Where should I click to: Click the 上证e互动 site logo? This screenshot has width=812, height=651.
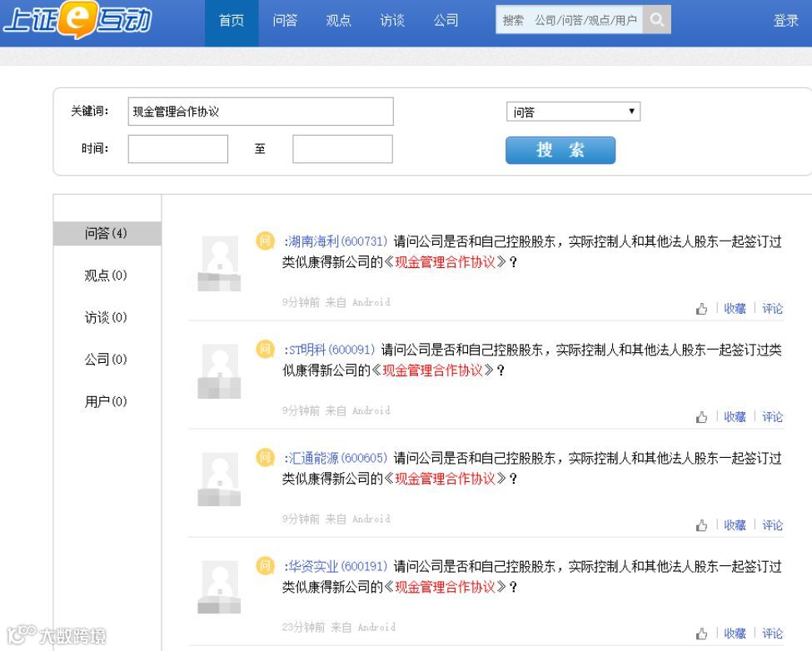(x=77, y=20)
